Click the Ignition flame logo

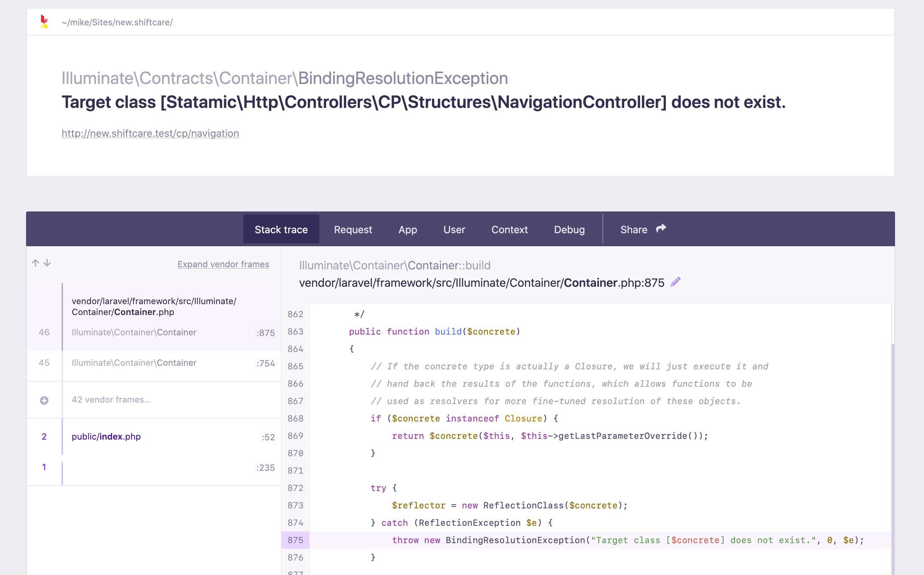click(x=44, y=22)
